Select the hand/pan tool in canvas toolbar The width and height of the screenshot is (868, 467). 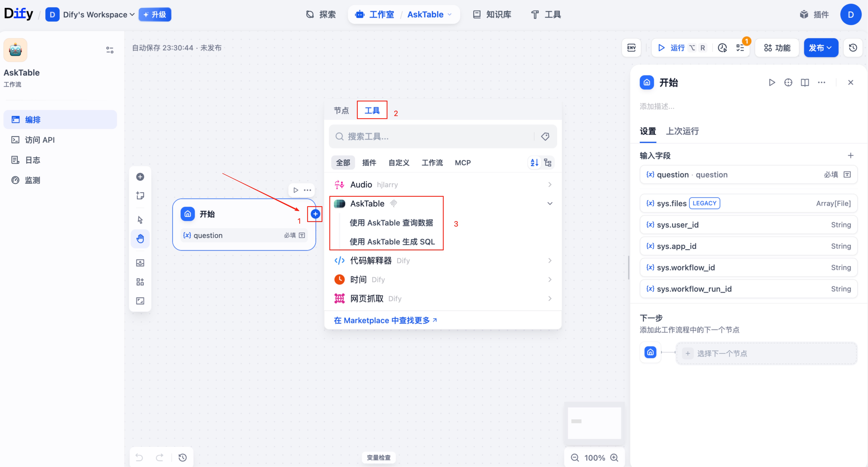pyautogui.click(x=140, y=239)
